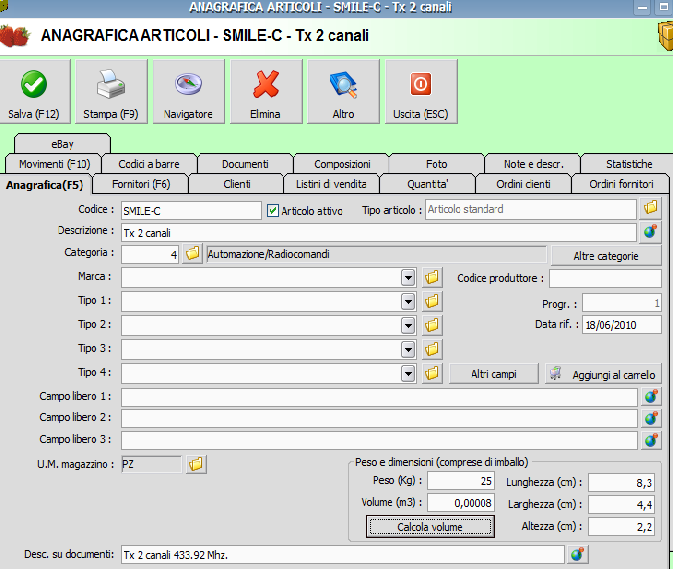Select the Anagrafica(F5) tab
This screenshot has width=673, height=569.
click(x=45, y=185)
